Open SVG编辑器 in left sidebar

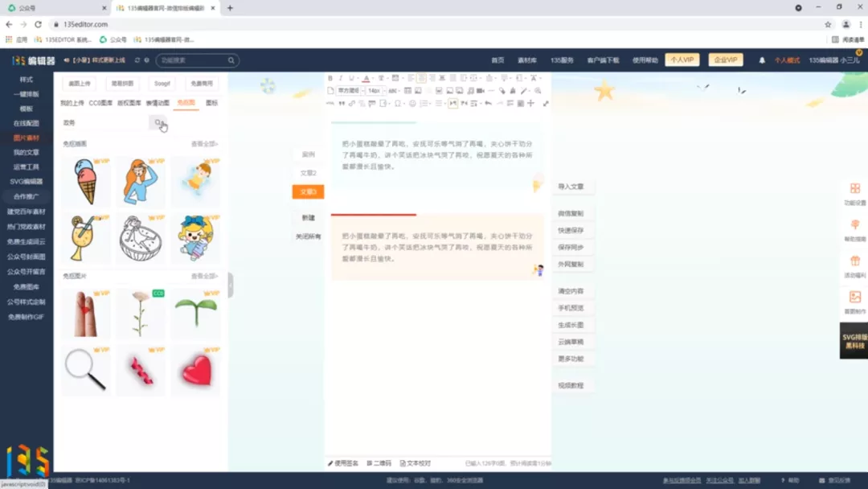click(x=26, y=182)
